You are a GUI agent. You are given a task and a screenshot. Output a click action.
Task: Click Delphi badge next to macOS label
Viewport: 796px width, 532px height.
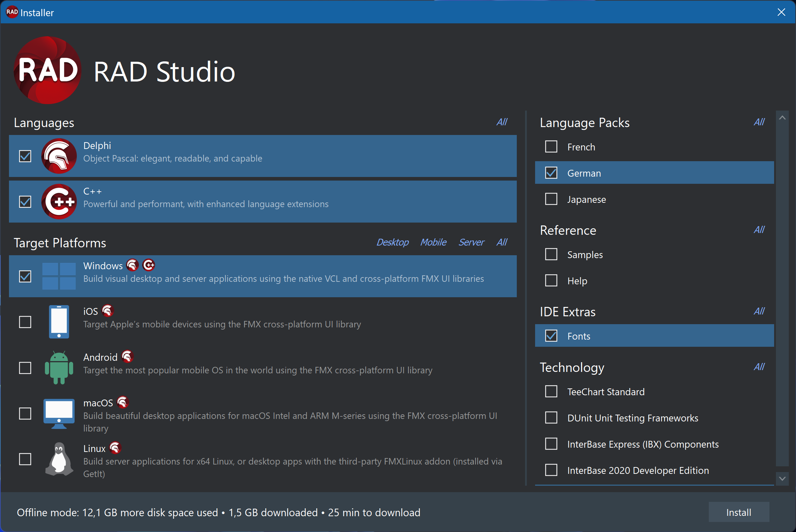123,402
